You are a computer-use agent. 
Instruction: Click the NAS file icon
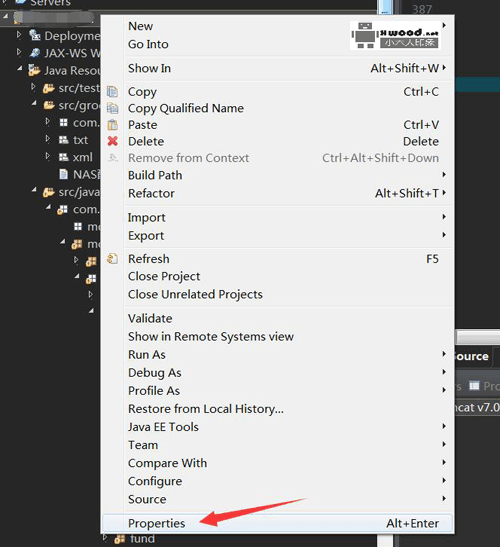tap(63, 174)
